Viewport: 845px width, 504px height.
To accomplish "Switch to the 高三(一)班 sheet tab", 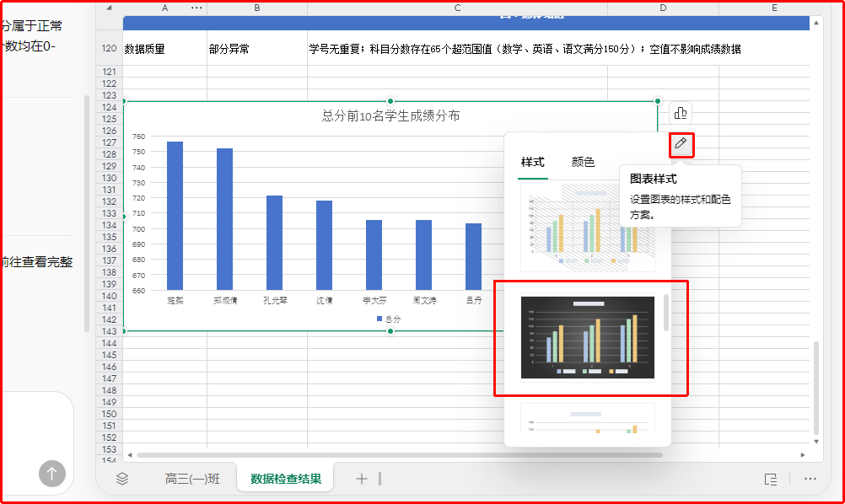I will click(191, 478).
